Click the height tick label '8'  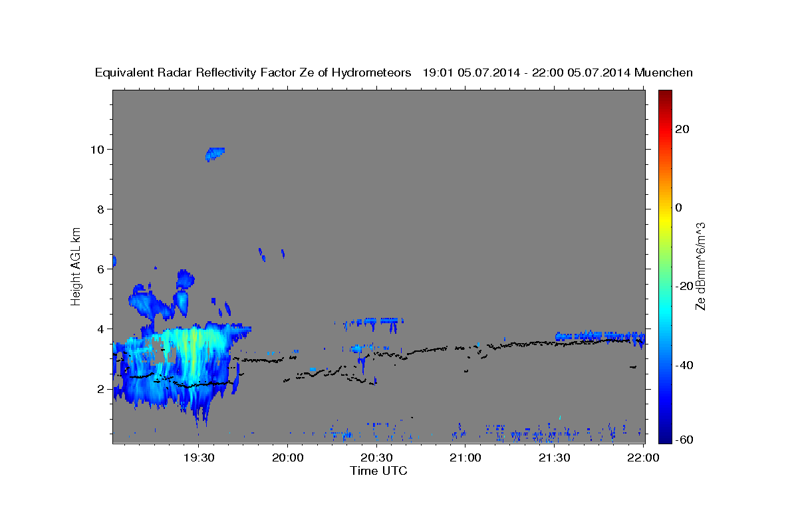click(x=102, y=209)
